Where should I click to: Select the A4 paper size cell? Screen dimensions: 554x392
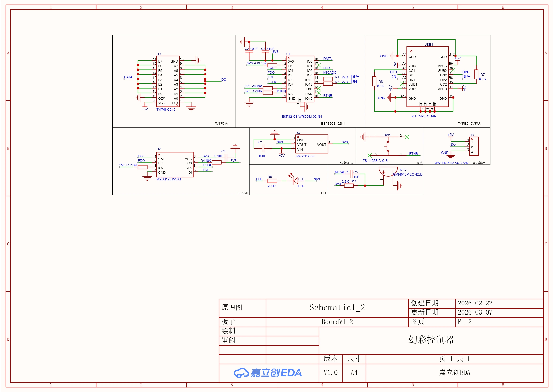click(x=353, y=373)
